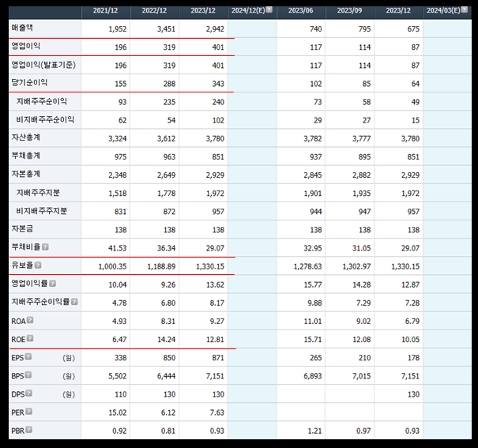Click 당기순이익 value 343
The image size is (478, 448).
pyautogui.click(x=218, y=84)
